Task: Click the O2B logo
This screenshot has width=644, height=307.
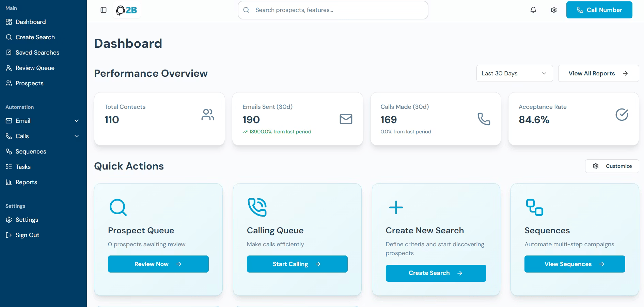Action: click(126, 10)
